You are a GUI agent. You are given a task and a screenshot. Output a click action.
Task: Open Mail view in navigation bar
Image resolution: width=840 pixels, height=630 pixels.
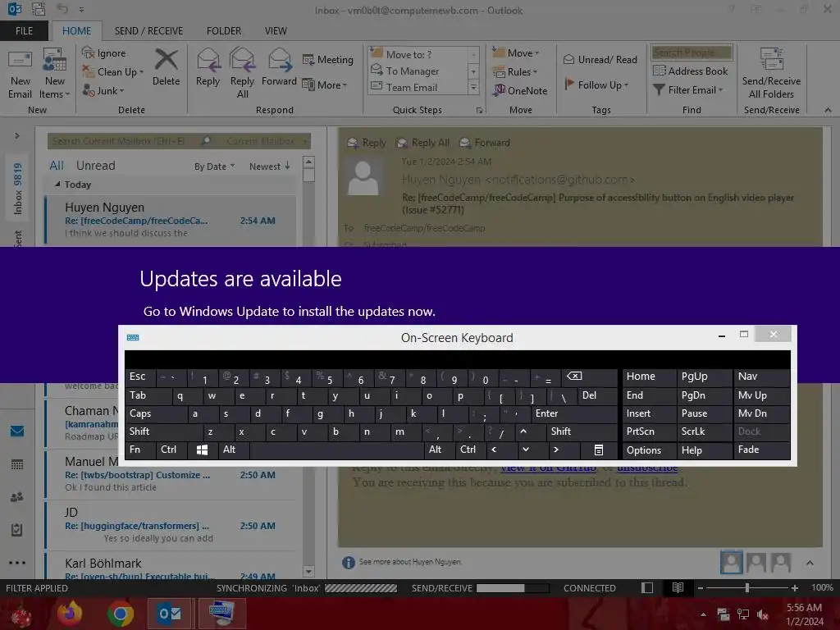(17, 431)
